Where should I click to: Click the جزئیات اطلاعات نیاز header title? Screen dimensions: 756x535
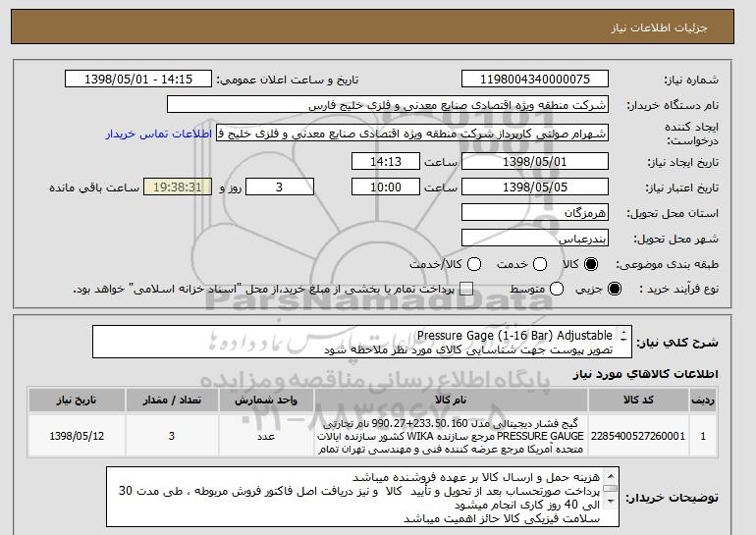(659, 27)
